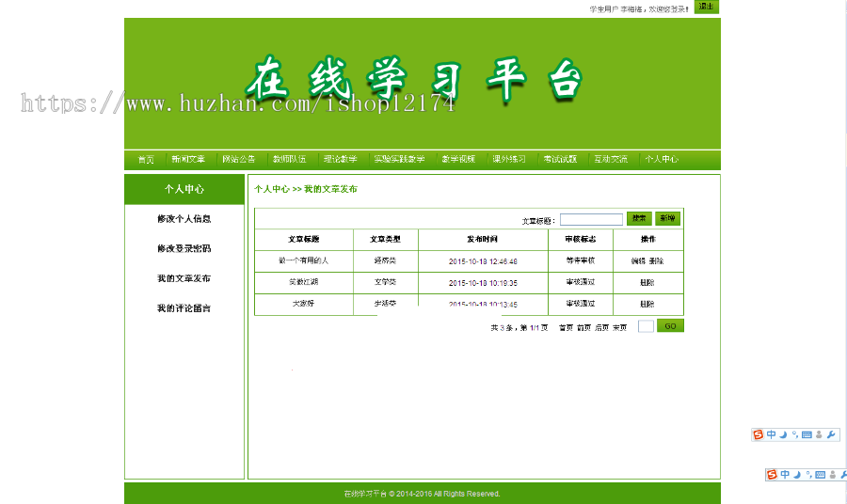Click 审核通过 status in 大家好 row
847x504 pixels.
(x=581, y=304)
